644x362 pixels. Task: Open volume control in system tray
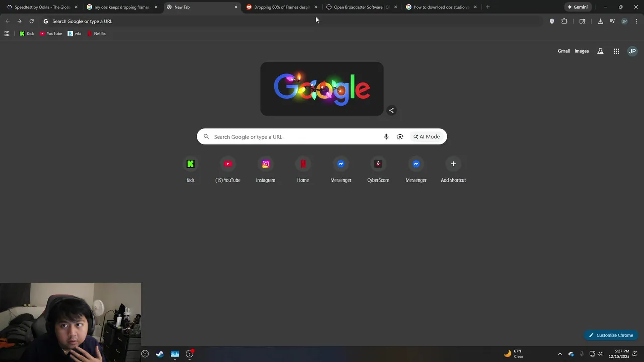pos(600,354)
